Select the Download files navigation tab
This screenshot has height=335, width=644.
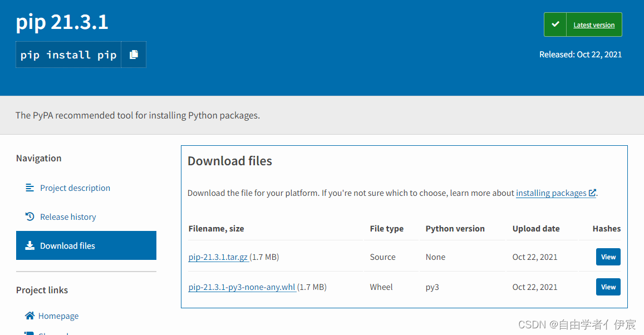(86, 245)
